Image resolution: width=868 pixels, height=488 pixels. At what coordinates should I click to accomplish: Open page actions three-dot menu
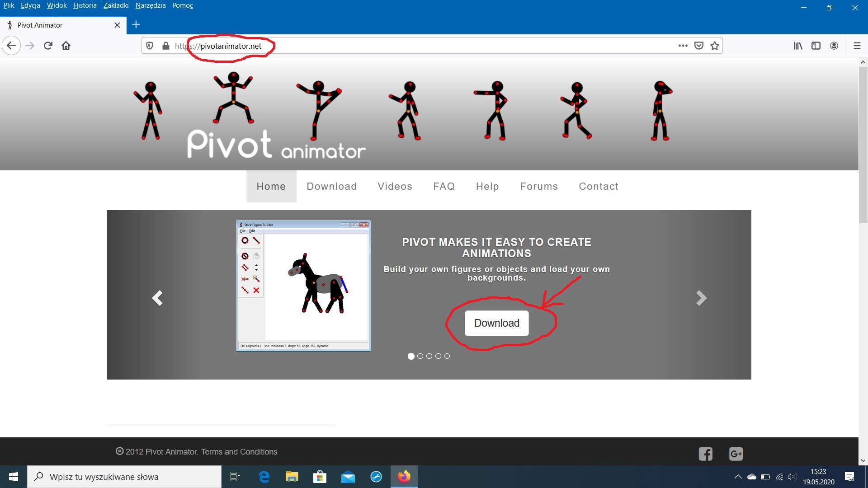coord(683,46)
